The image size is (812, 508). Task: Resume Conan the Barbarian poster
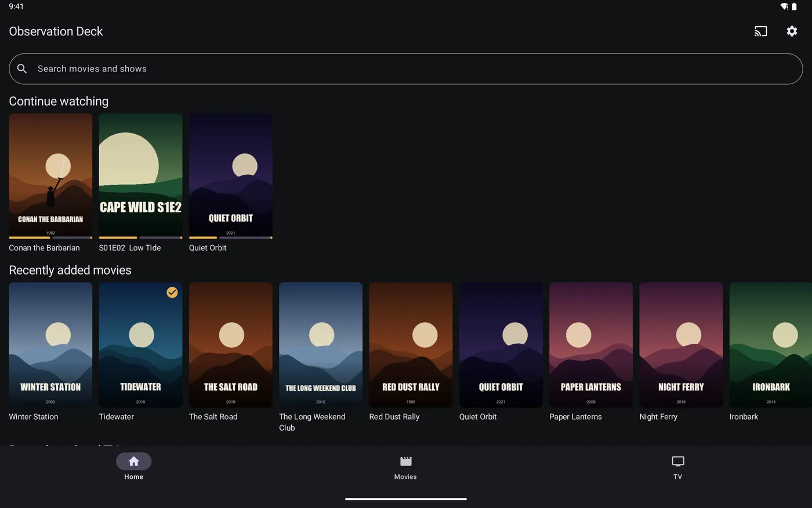(x=50, y=175)
